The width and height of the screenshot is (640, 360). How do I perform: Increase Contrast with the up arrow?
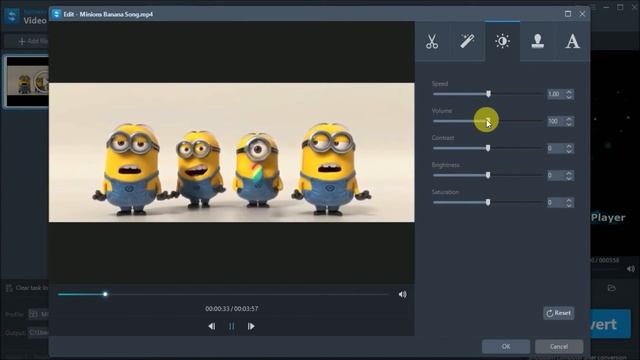tap(569, 146)
